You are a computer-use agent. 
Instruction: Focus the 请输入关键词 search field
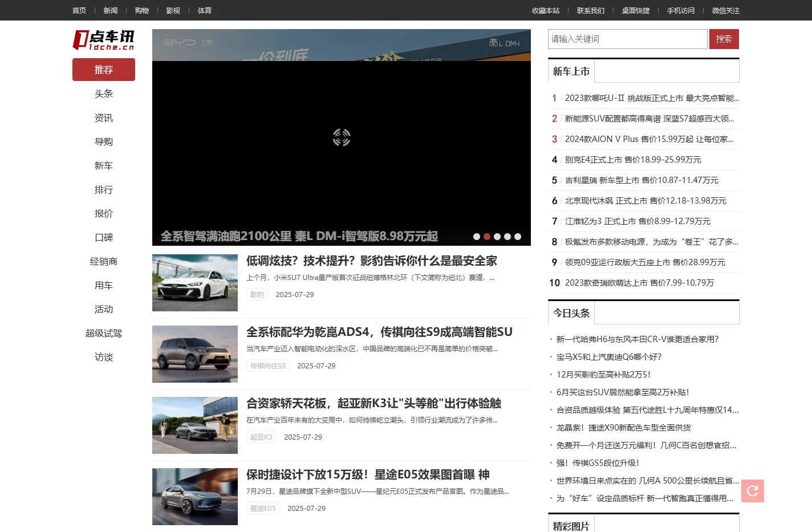(628, 39)
